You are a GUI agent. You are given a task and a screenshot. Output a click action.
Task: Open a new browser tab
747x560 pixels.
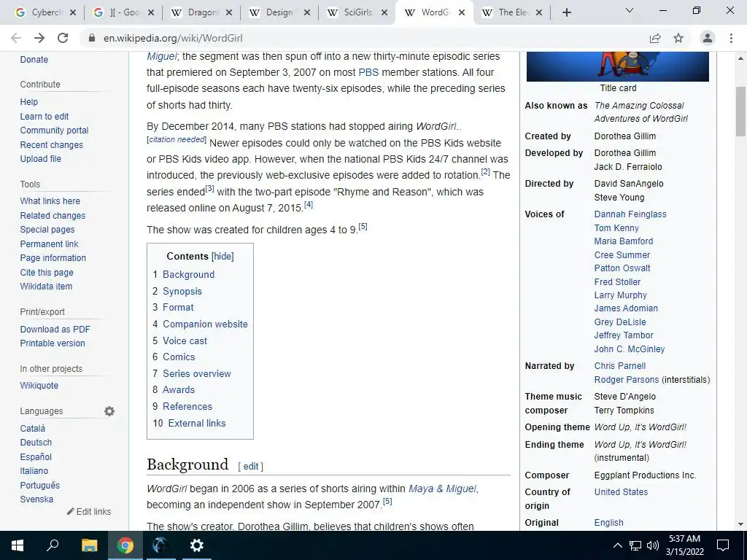coord(566,12)
